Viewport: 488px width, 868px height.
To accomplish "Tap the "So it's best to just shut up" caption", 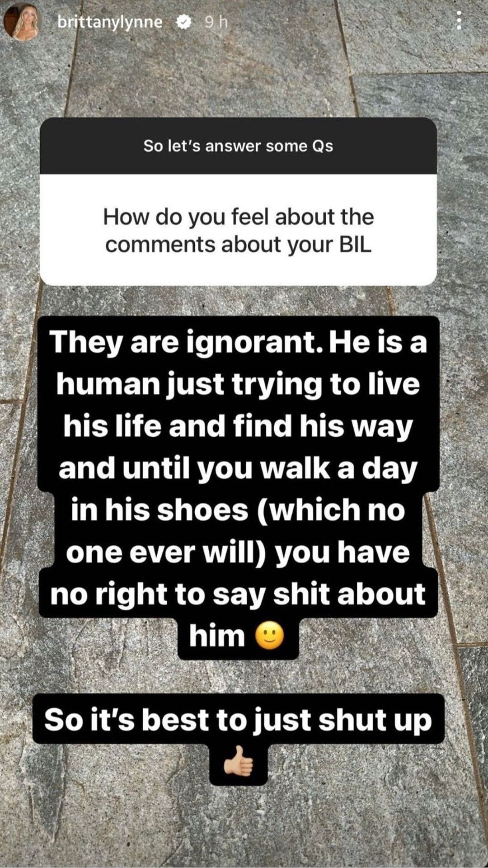I will [238, 719].
